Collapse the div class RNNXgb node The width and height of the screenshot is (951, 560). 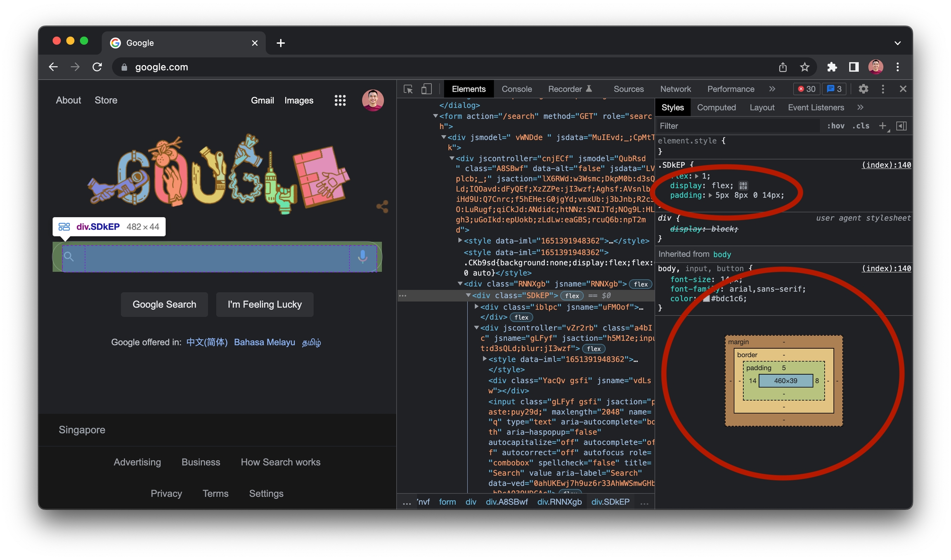[460, 284]
